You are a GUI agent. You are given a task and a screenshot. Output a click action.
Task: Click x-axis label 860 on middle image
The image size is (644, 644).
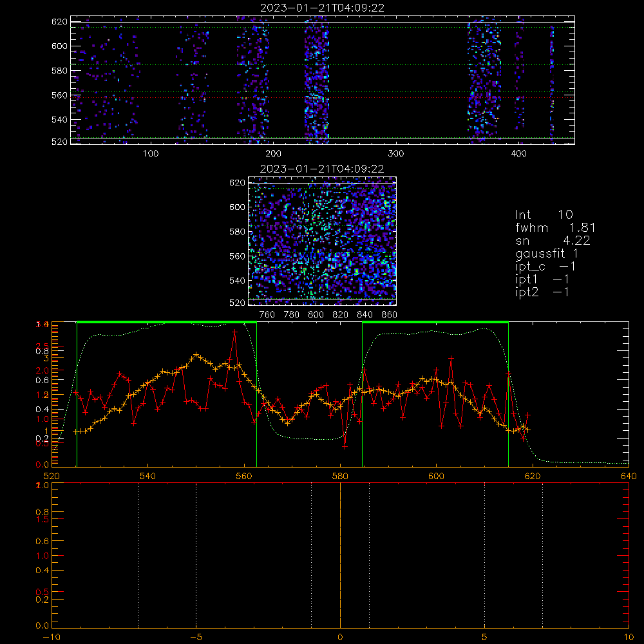click(x=390, y=315)
